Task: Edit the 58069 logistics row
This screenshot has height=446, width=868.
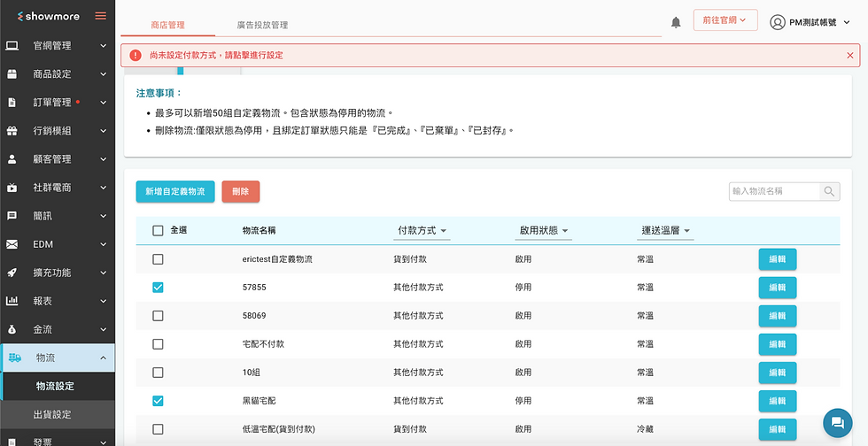Action: point(778,316)
